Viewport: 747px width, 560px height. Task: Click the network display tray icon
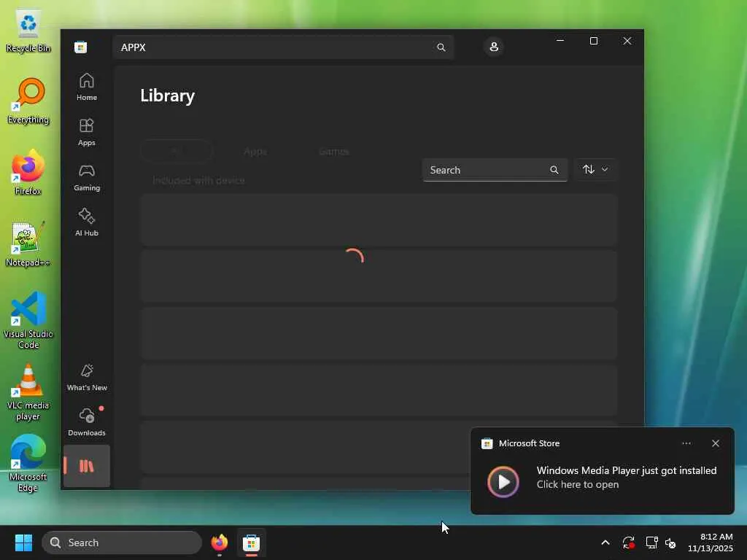(x=651, y=542)
